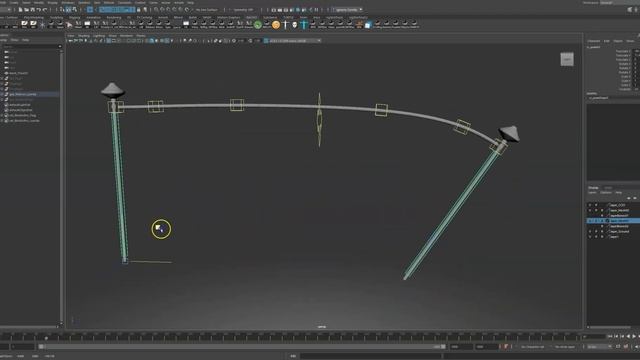Open Channels menu in channel box
Viewport: 640px width, 360px height.
point(594,41)
